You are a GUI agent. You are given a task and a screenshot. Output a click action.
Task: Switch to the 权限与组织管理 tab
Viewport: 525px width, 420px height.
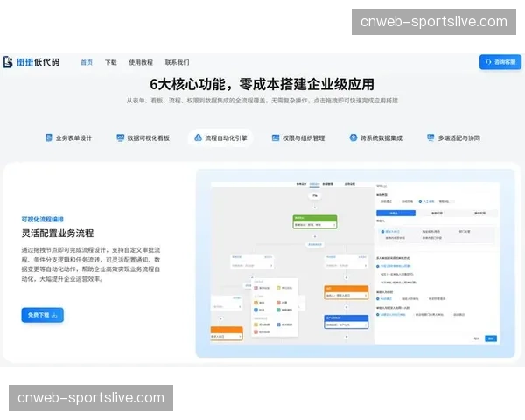pyautogui.click(x=298, y=137)
